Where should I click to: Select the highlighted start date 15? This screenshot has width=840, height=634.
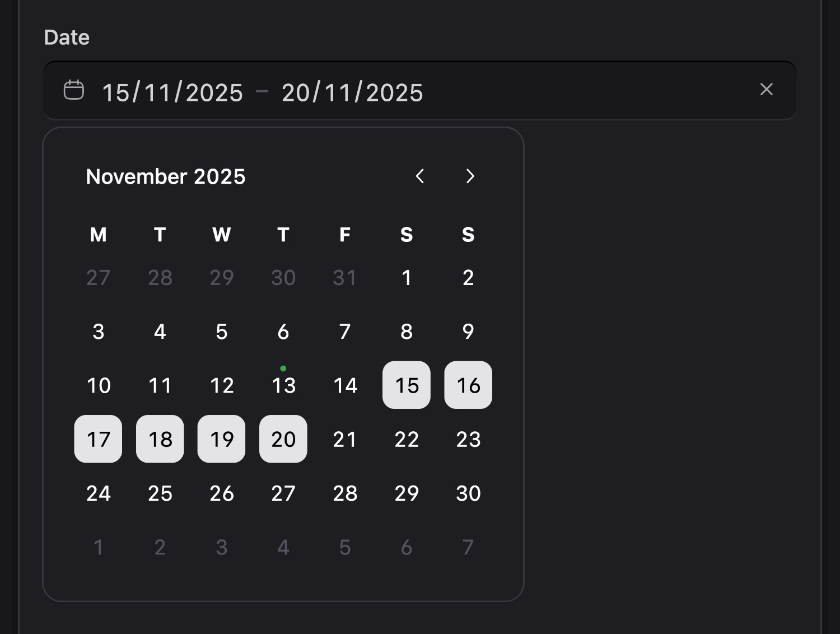pyautogui.click(x=406, y=385)
